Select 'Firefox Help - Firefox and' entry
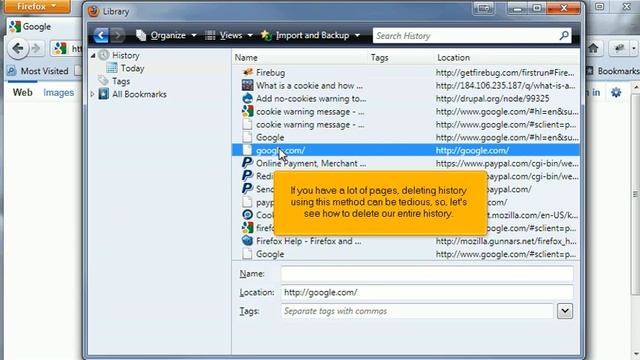This screenshot has height=360, width=640. [x=309, y=241]
